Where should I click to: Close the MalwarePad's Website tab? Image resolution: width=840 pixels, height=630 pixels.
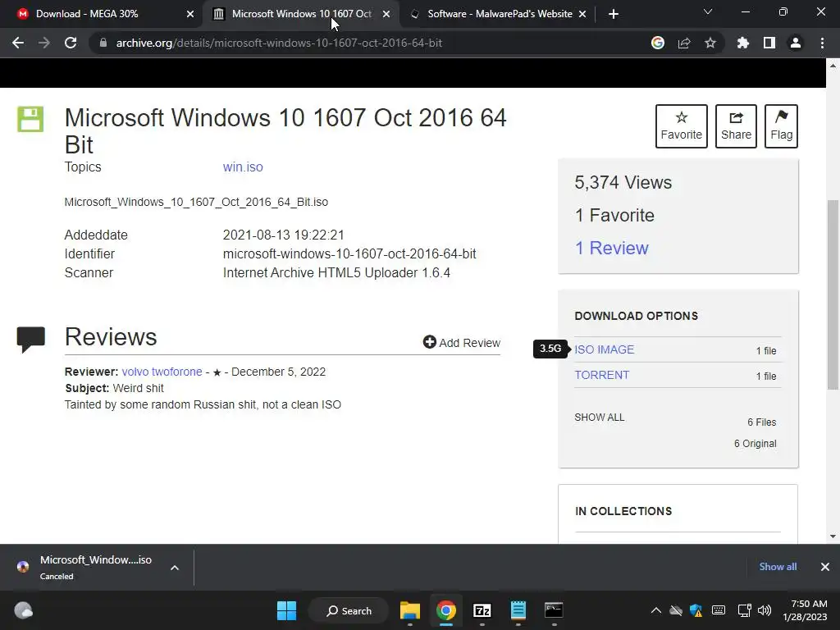[x=582, y=14]
